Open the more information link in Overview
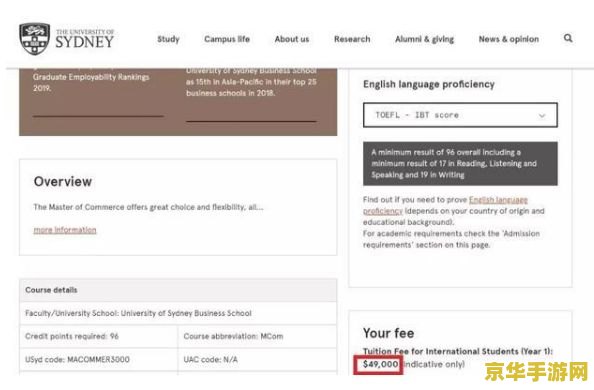 click(x=65, y=230)
